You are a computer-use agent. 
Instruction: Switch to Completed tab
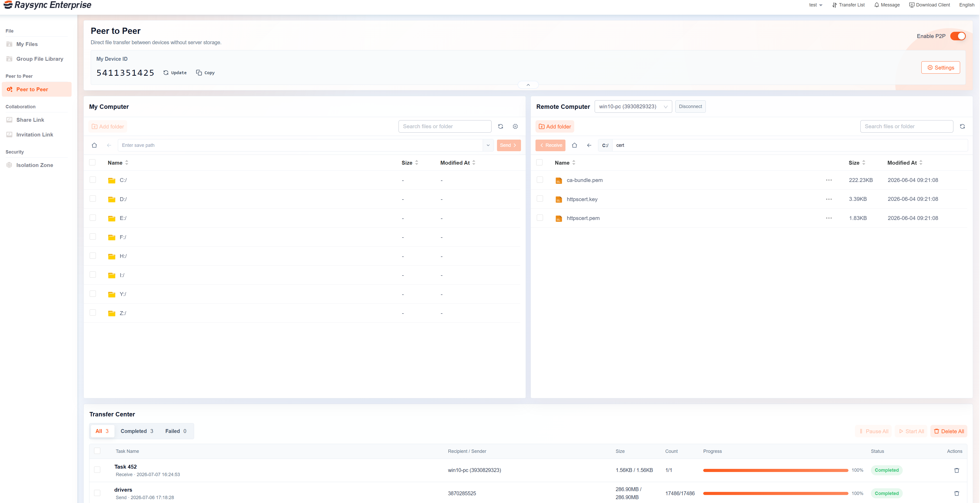pyautogui.click(x=137, y=431)
